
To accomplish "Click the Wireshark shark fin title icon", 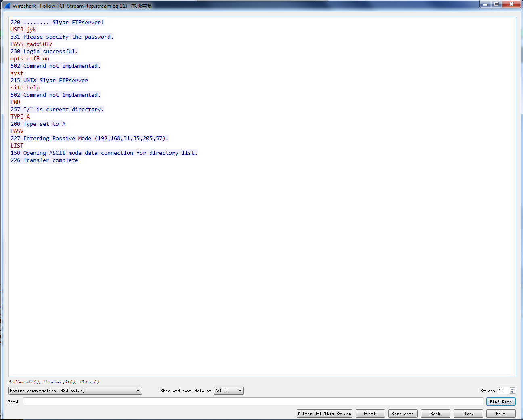I will (x=7, y=6).
